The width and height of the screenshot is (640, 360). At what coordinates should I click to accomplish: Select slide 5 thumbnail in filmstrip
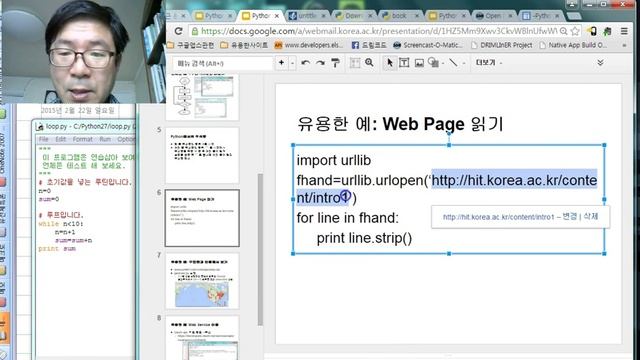pyautogui.click(x=202, y=155)
